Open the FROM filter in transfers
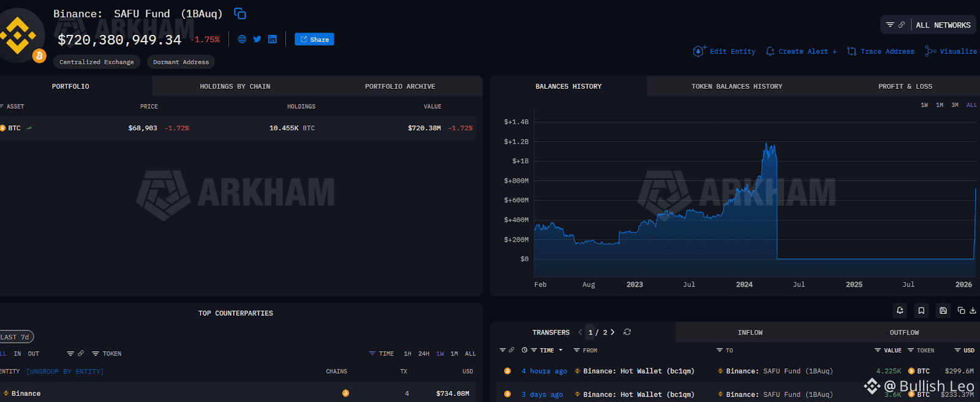 [586, 350]
